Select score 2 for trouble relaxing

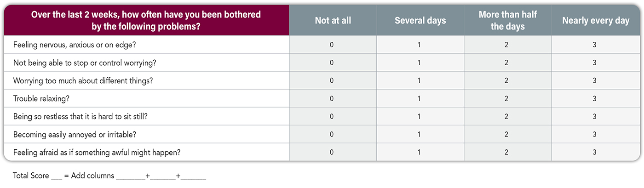(x=506, y=99)
